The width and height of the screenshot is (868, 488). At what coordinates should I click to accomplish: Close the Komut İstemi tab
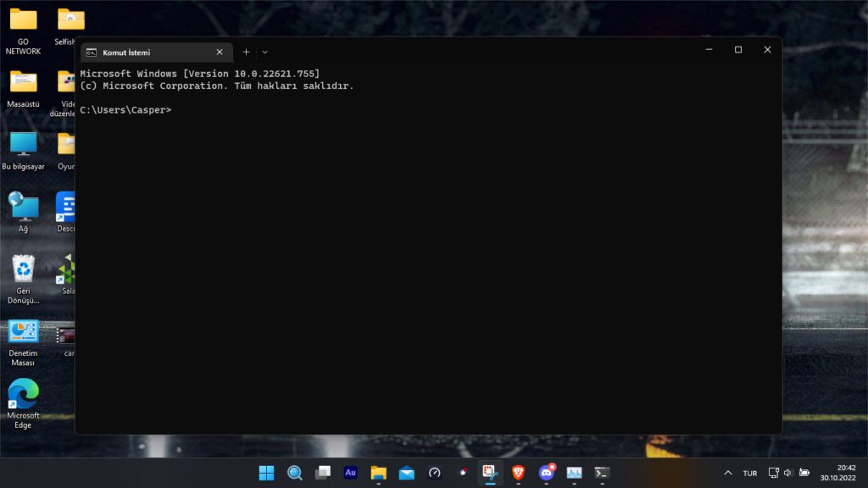coord(220,53)
